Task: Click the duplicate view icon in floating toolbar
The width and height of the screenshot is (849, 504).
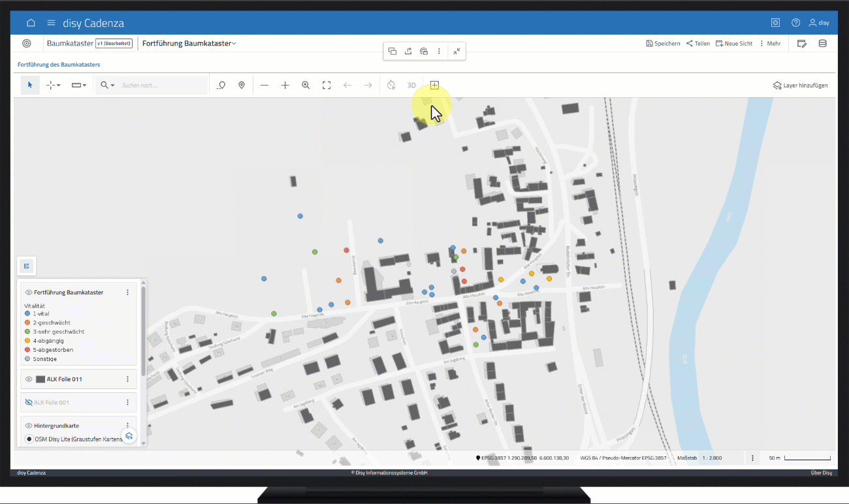Action: (x=392, y=51)
